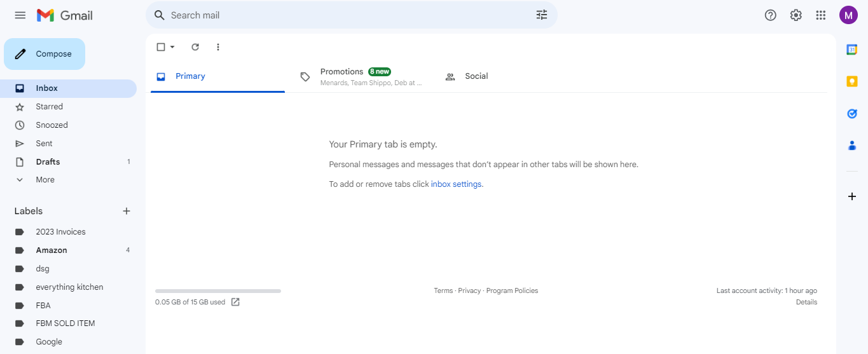Open the account avatar M
The height and width of the screenshot is (354, 868).
[x=848, y=15]
